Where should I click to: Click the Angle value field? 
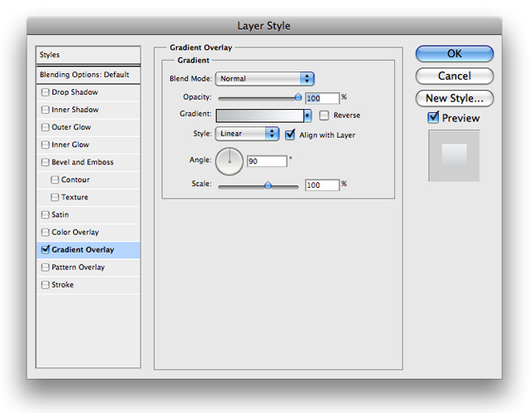click(x=267, y=161)
